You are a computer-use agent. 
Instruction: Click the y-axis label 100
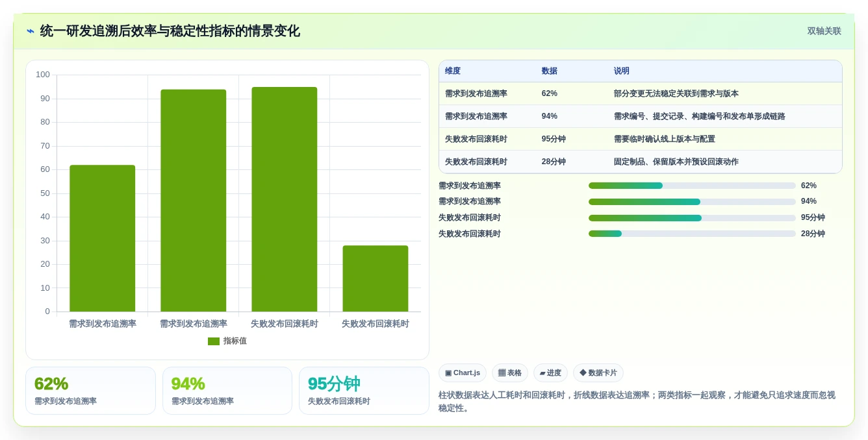[43, 75]
